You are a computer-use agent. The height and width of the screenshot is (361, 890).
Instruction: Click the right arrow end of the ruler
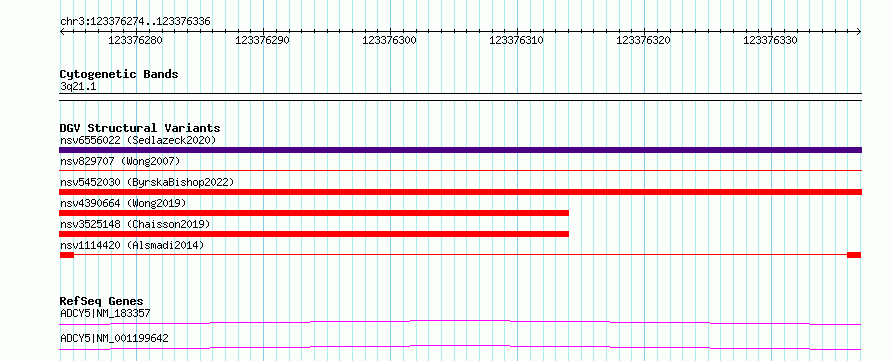click(859, 32)
